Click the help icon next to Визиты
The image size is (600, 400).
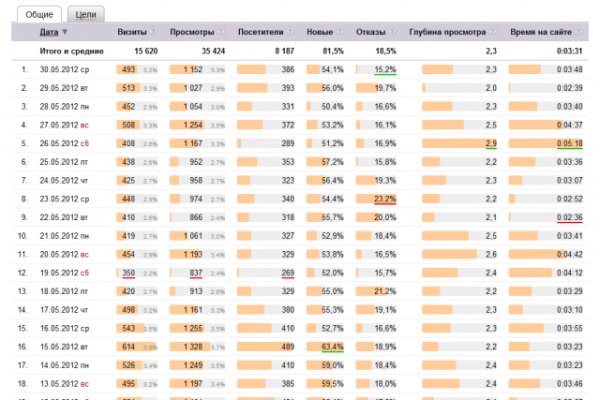click(155, 33)
